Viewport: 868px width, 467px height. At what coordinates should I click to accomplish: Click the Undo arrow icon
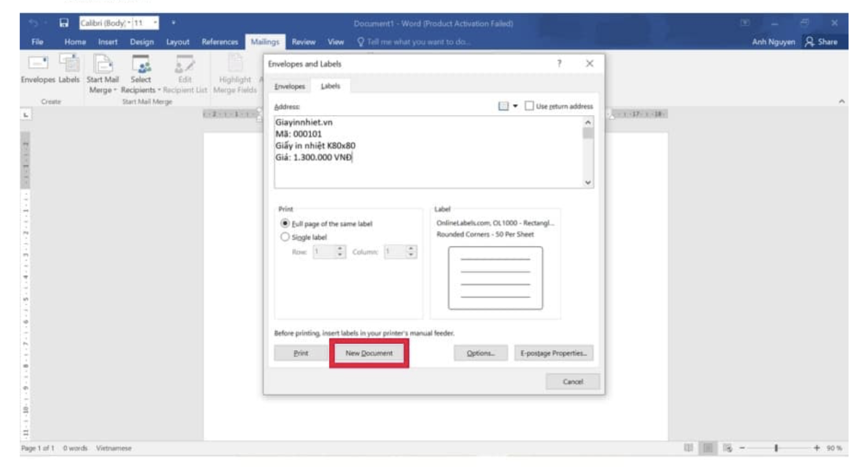(x=33, y=23)
